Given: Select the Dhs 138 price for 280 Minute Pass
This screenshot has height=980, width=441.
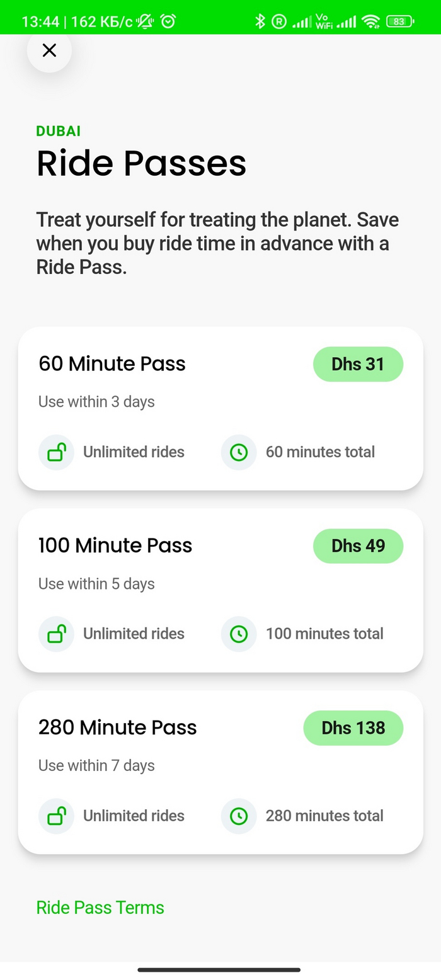Looking at the screenshot, I should tap(353, 728).
